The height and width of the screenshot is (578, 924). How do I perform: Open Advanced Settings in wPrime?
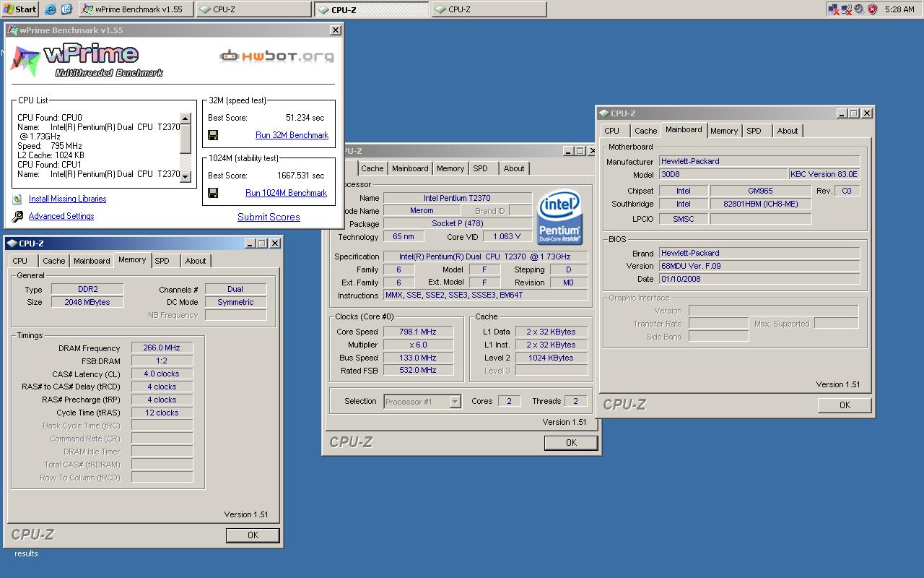(x=61, y=216)
